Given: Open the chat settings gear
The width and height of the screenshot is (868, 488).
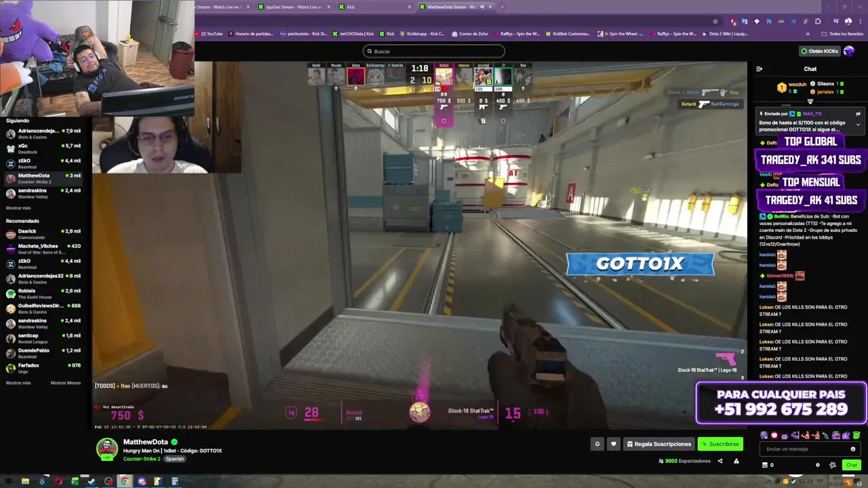Looking at the screenshot, I should pos(817,465).
